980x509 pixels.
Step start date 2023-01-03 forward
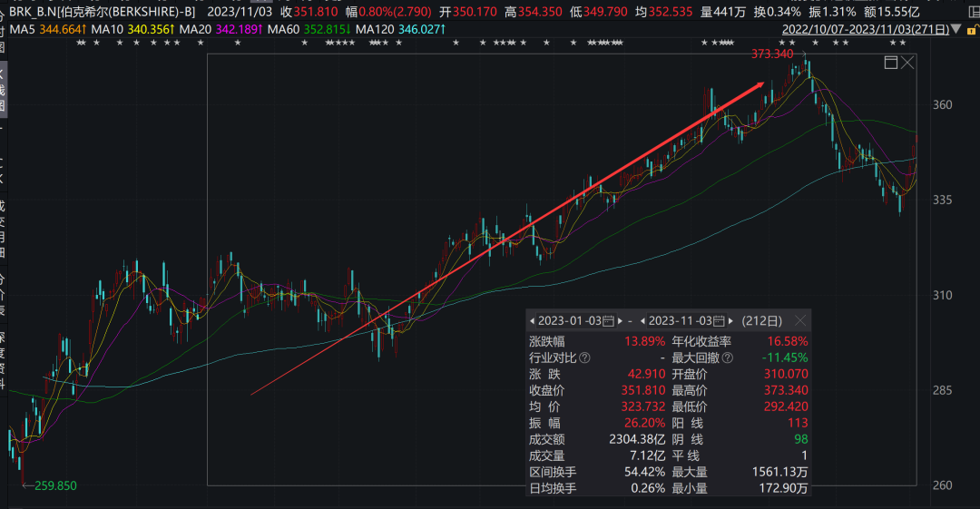pyautogui.click(x=620, y=321)
